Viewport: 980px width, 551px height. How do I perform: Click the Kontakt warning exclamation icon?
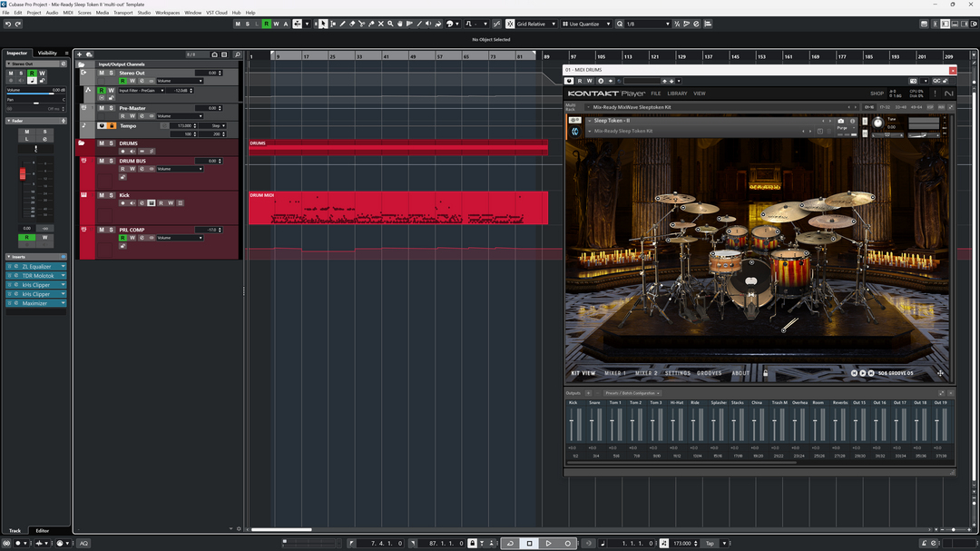tap(935, 93)
